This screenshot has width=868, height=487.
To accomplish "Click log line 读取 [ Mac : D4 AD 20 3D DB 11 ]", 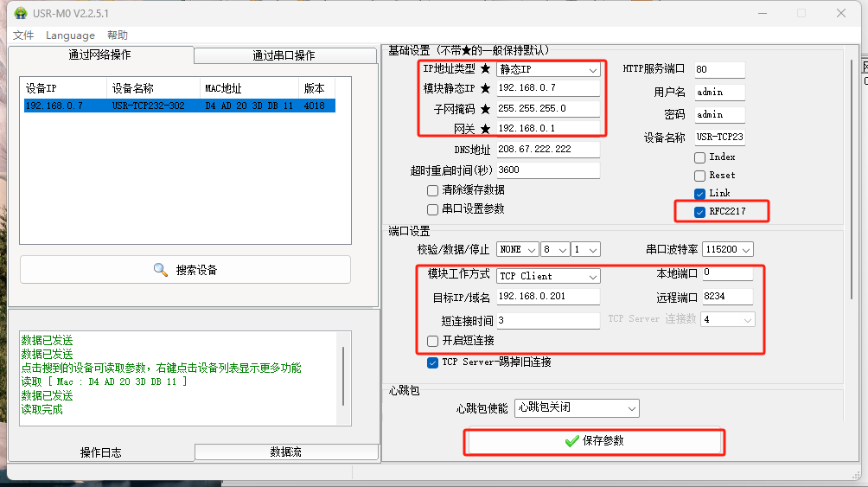I will click(x=104, y=382).
